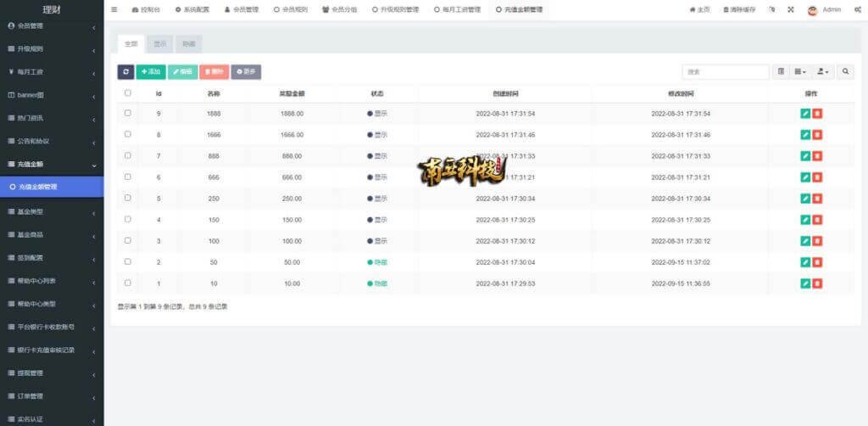Open the settings gears icon at top right

(x=858, y=10)
